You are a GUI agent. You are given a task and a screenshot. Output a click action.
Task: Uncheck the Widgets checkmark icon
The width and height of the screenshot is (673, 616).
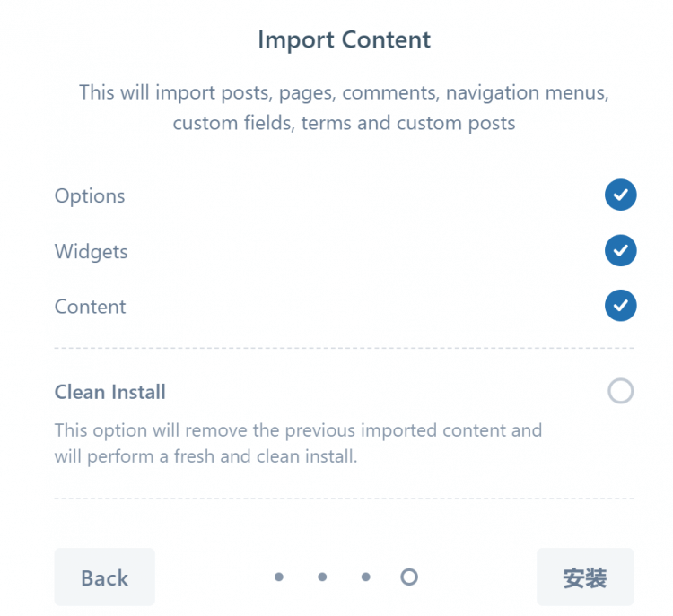(x=620, y=251)
